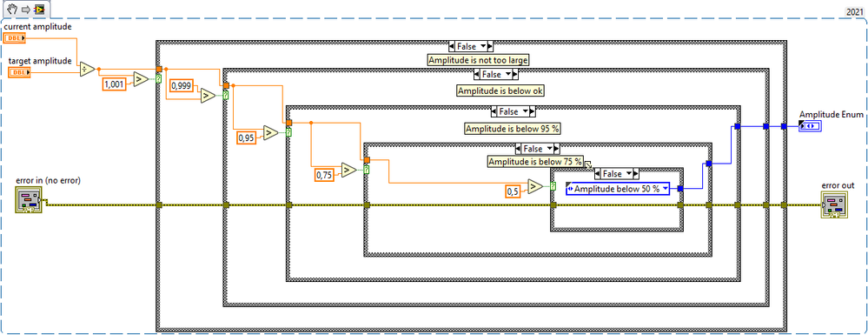Go to previous case above 'Amplitude is below 75 %'
The height and width of the screenshot is (335, 868).
click(518, 149)
